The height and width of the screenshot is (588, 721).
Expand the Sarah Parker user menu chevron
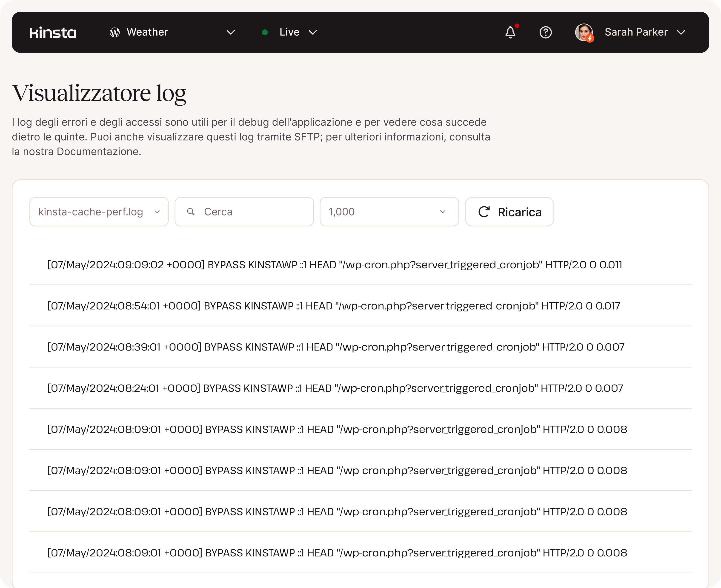tap(681, 33)
